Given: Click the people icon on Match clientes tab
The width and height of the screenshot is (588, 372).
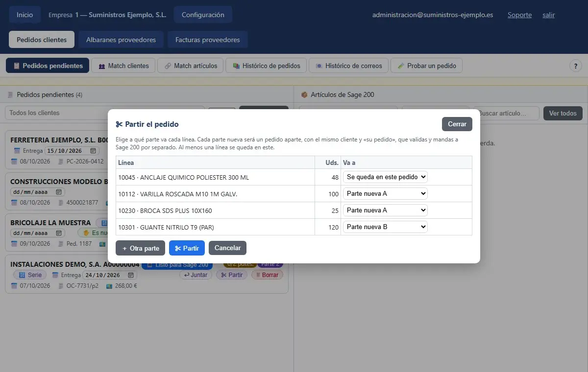Looking at the screenshot, I should coord(102,66).
